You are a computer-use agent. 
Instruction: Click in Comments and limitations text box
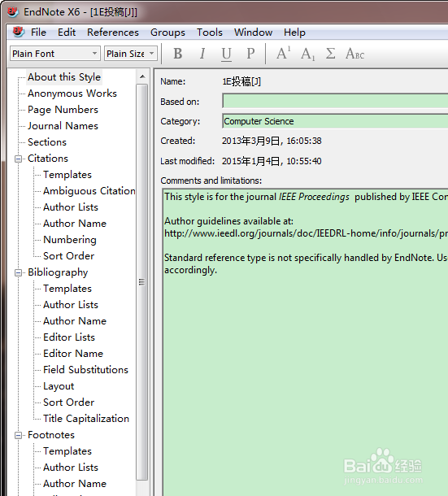[306, 342]
